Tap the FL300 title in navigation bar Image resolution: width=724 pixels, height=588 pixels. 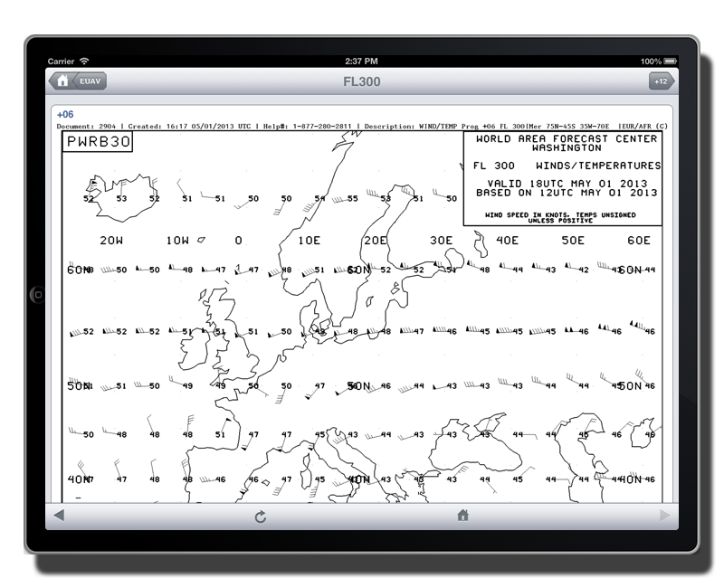(361, 81)
